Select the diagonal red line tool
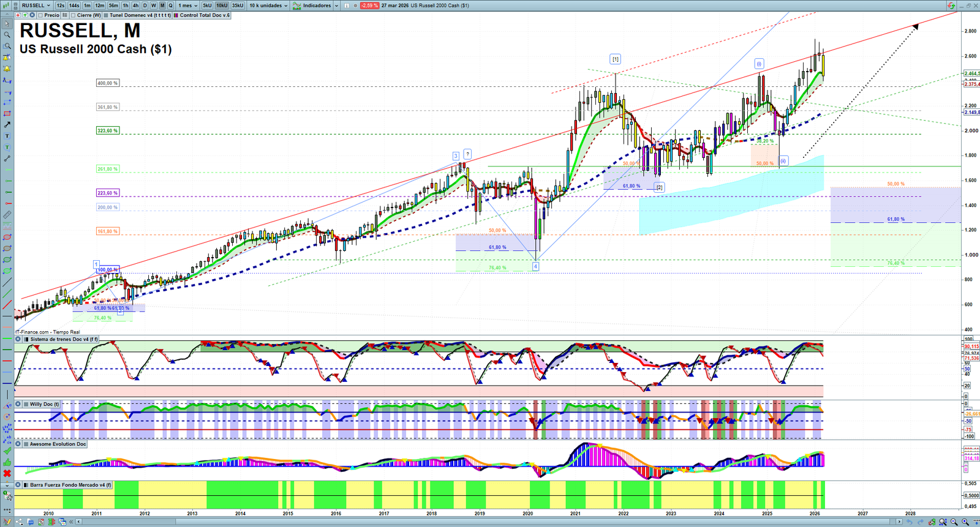The width and height of the screenshot is (980, 527). 7,305
